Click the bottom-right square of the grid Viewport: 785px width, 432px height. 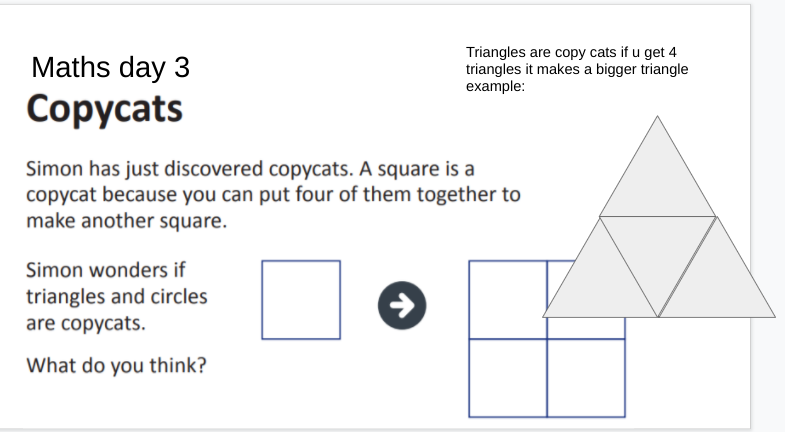coord(586,378)
